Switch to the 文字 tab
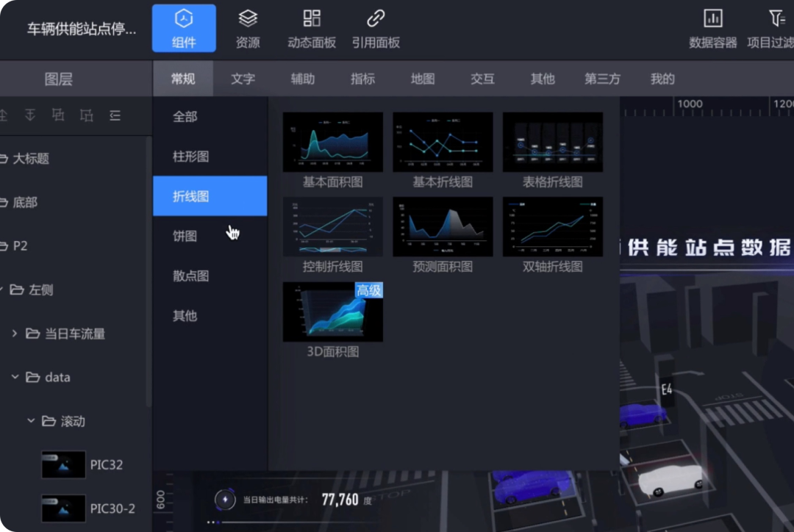 pos(243,79)
